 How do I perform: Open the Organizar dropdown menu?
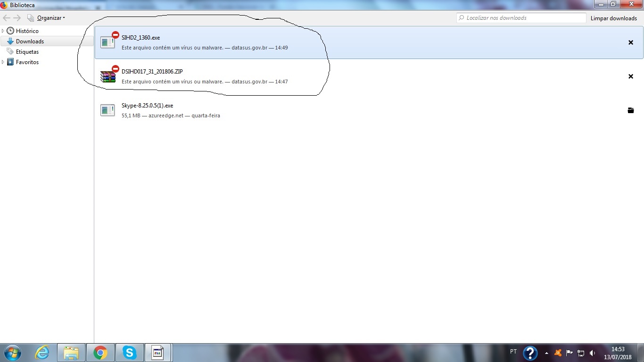(50, 18)
